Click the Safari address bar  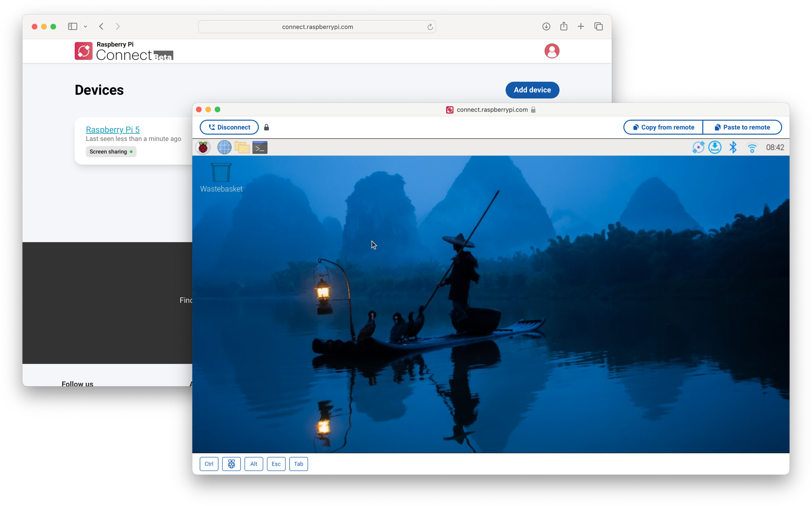[x=317, y=27]
